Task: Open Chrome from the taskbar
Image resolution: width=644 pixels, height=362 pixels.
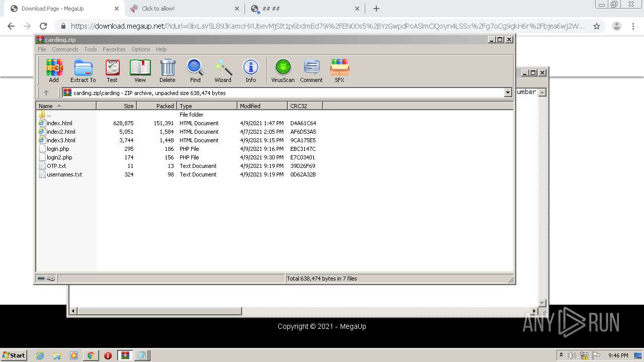Action: point(91,355)
